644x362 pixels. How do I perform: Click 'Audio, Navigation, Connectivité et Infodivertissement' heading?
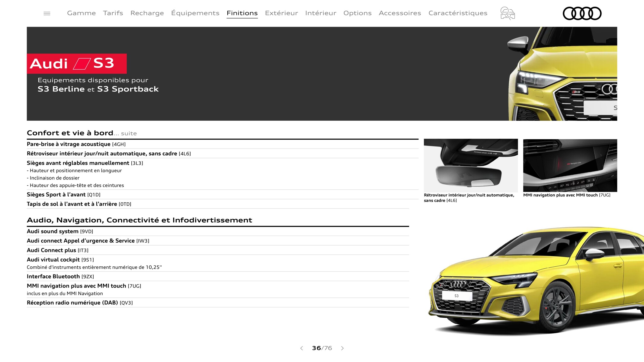[x=139, y=220]
